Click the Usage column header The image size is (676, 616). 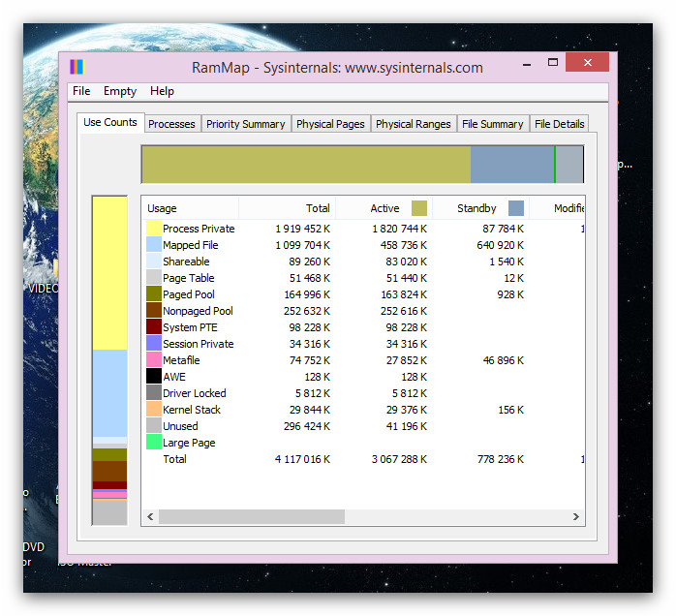[190, 208]
